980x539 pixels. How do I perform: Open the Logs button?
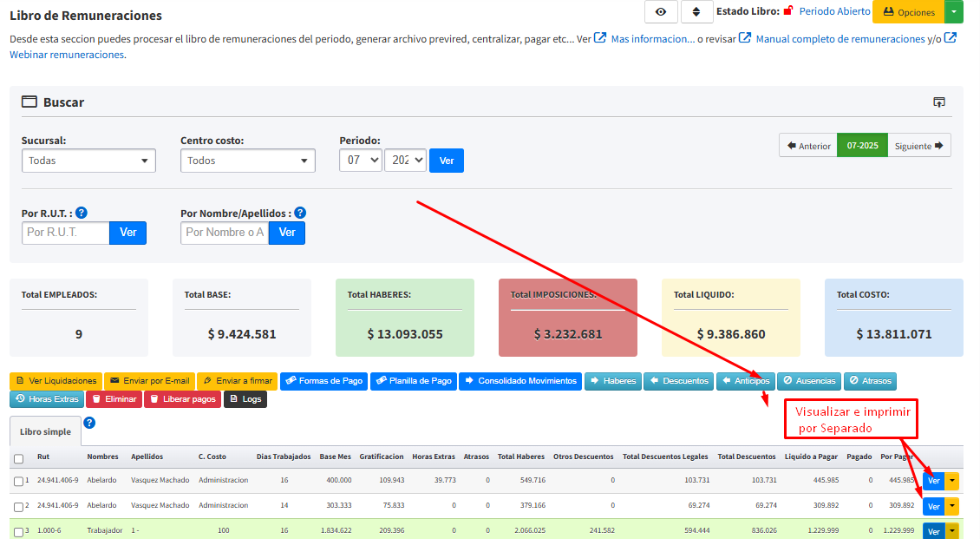245,399
